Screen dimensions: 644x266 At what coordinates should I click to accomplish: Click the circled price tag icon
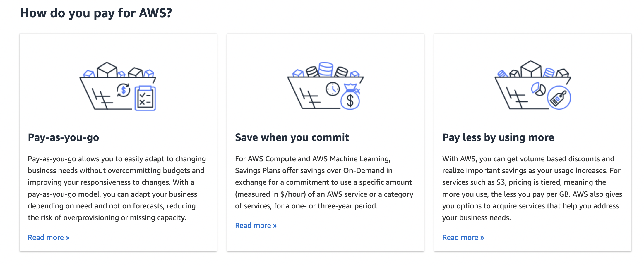tap(559, 98)
